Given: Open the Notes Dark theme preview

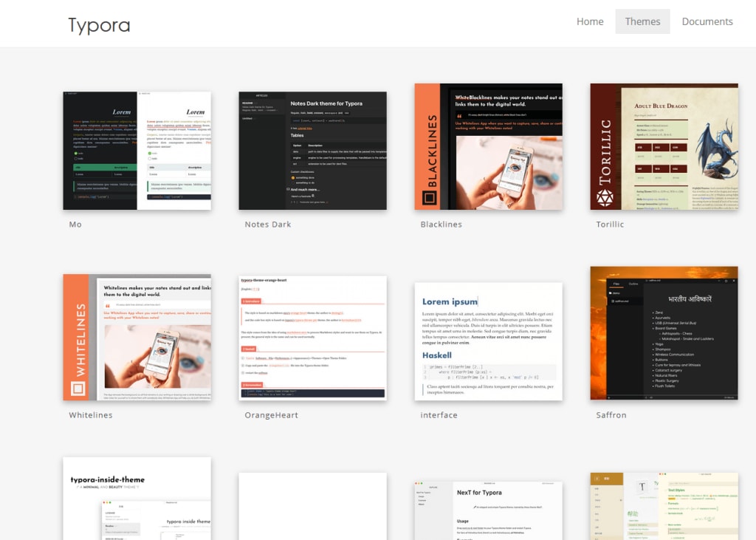Looking at the screenshot, I should [312, 151].
